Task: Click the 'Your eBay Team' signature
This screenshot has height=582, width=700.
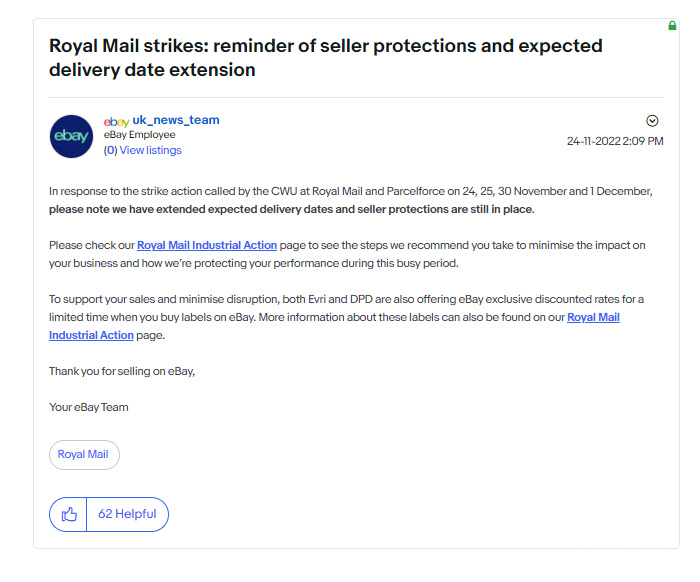Action: tap(89, 407)
